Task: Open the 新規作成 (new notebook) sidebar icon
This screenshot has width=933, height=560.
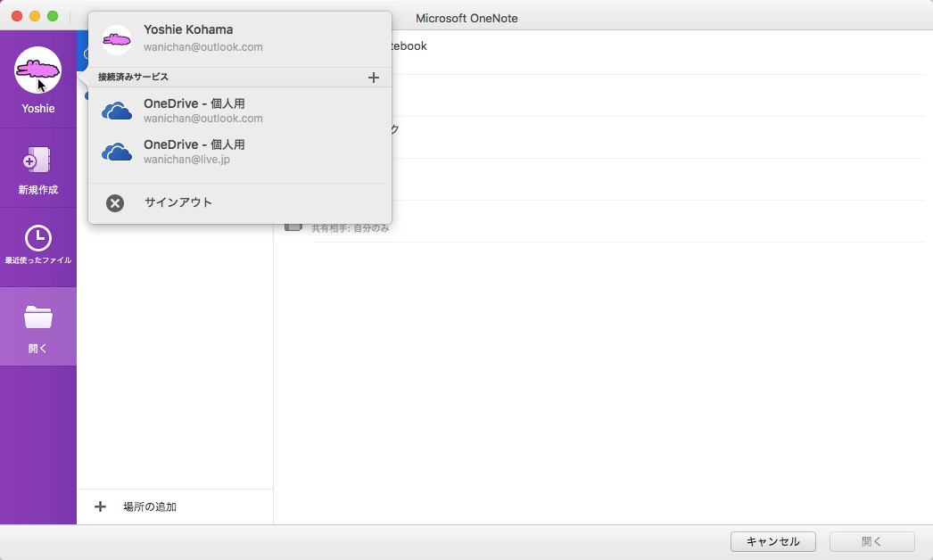Action: [x=38, y=161]
